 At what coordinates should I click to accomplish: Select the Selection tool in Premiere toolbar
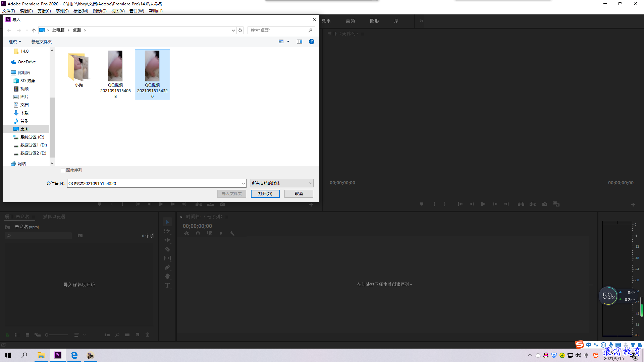(x=167, y=222)
